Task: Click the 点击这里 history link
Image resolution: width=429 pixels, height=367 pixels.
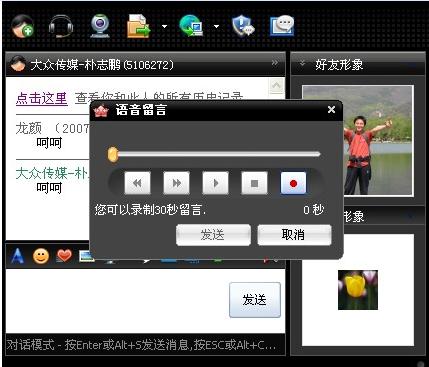Action: click(42, 98)
